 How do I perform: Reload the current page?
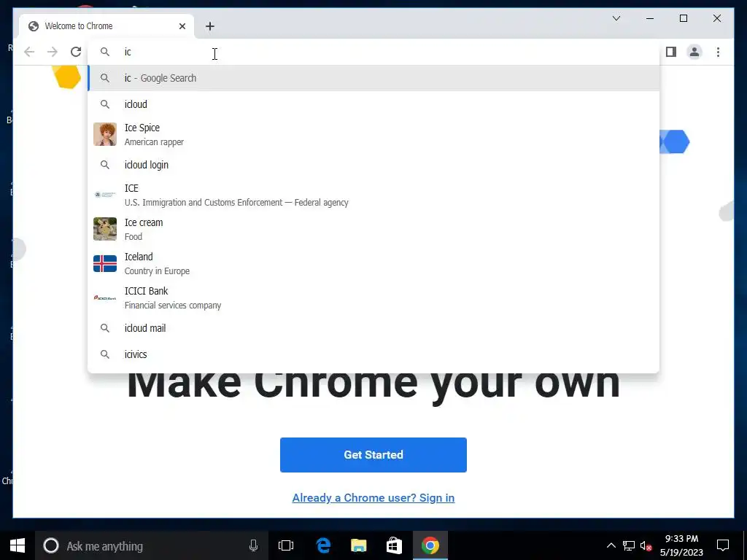click(76, 52)
